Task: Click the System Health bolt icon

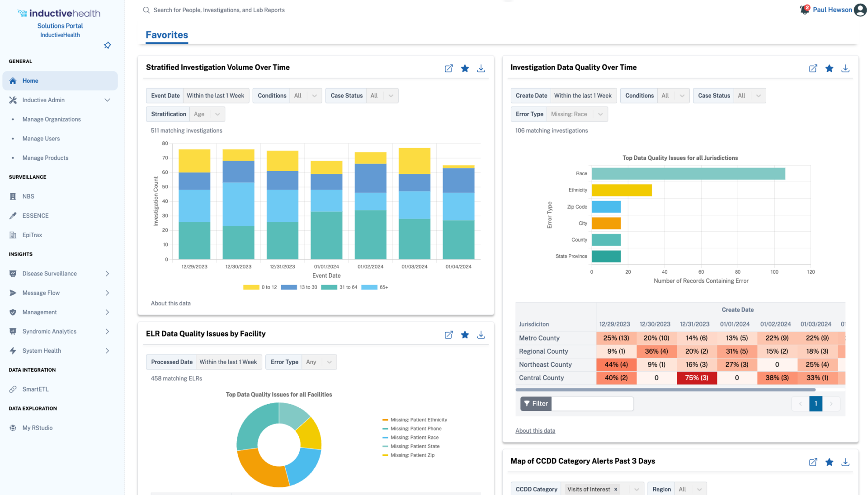Action: (13, 350)
